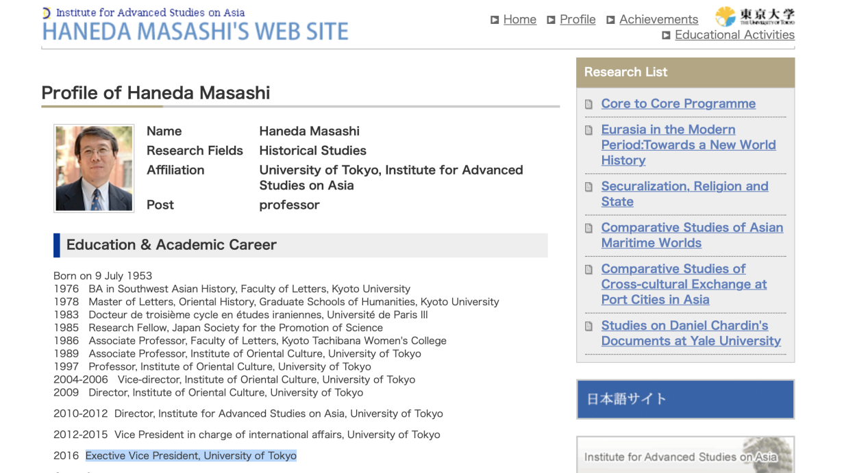Click the Institute for Advanced Studies on Asia banner
The height and width of the screenshot is (473, 868).
click(x=686, y=455)
